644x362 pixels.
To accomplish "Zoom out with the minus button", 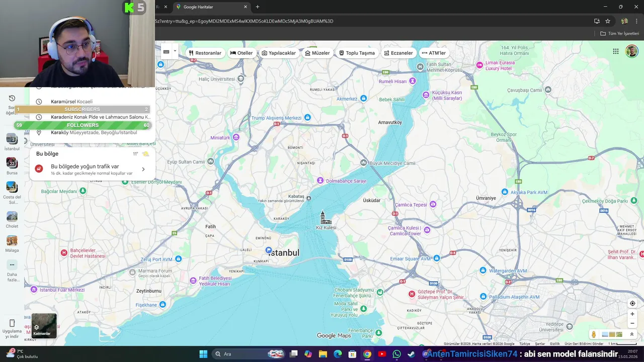I will [632, 323].
